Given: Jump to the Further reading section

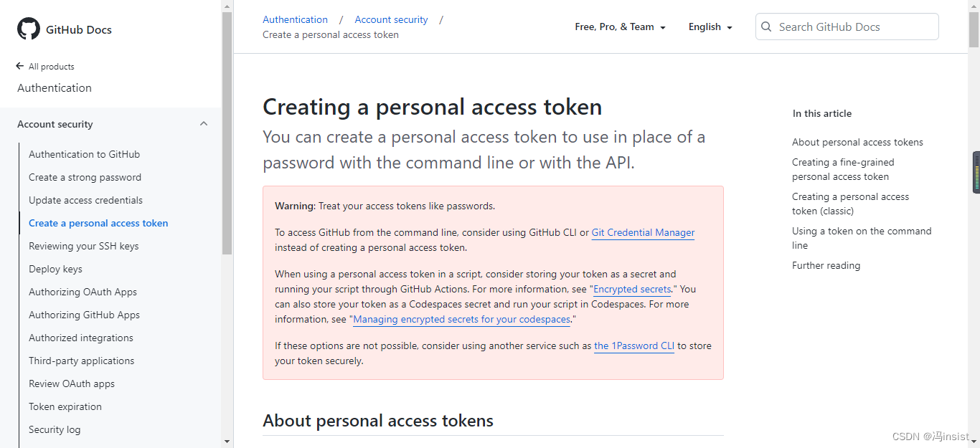Looking at the screenshot, I should click(826, 265).
